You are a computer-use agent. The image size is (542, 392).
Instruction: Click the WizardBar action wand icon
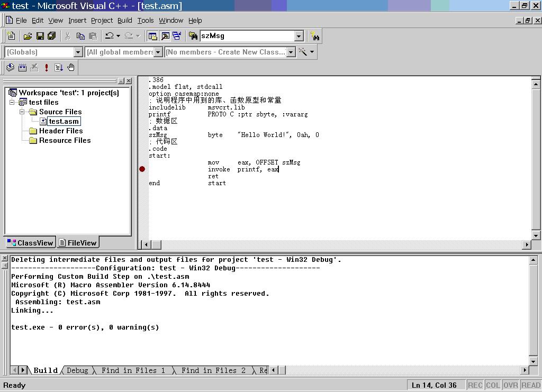303,52
